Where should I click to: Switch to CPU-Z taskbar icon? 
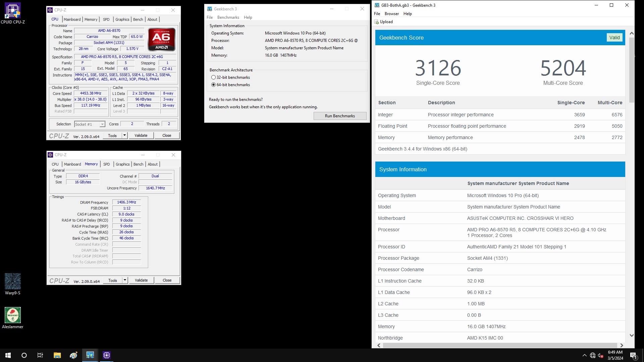coord(107,355)
